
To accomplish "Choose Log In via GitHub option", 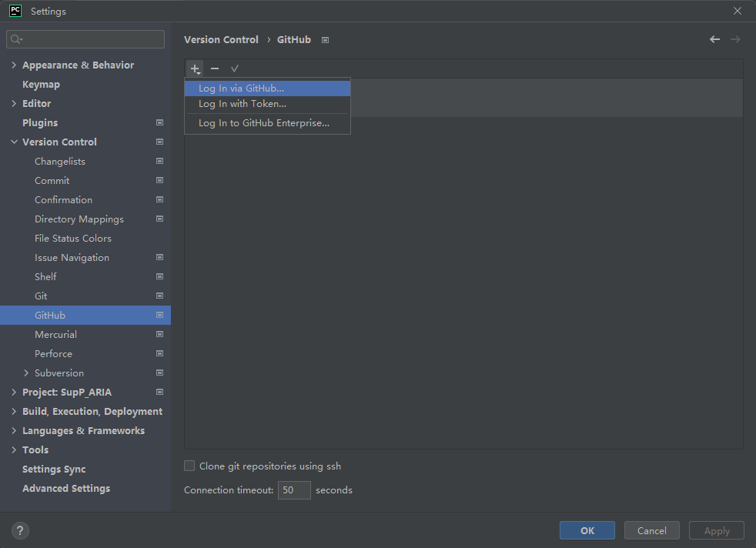I will [267, 89].
